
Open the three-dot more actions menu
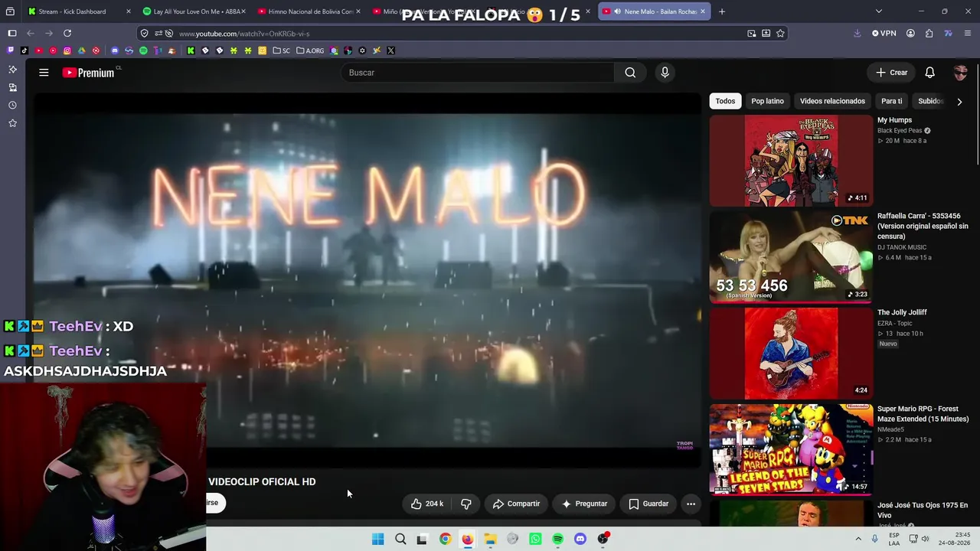(691, 504)
